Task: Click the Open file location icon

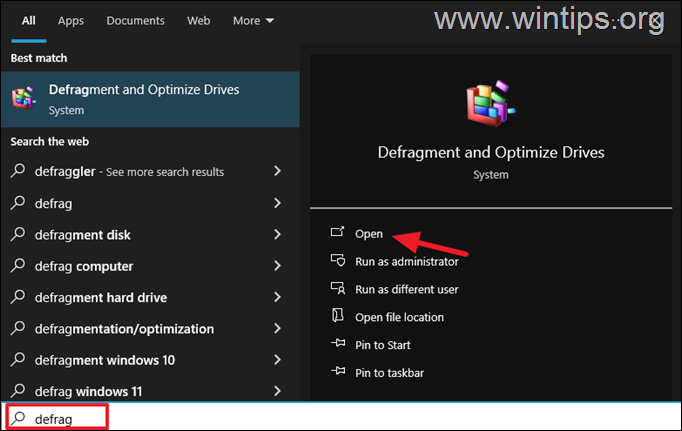Action: [337, 317]
